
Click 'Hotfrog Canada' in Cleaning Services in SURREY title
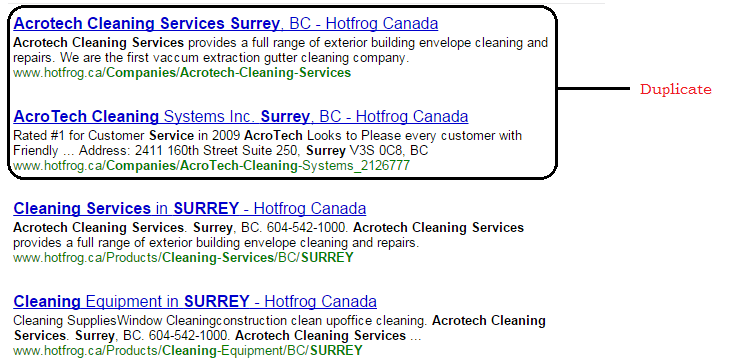pyautogui.click(x=310, y=209)
